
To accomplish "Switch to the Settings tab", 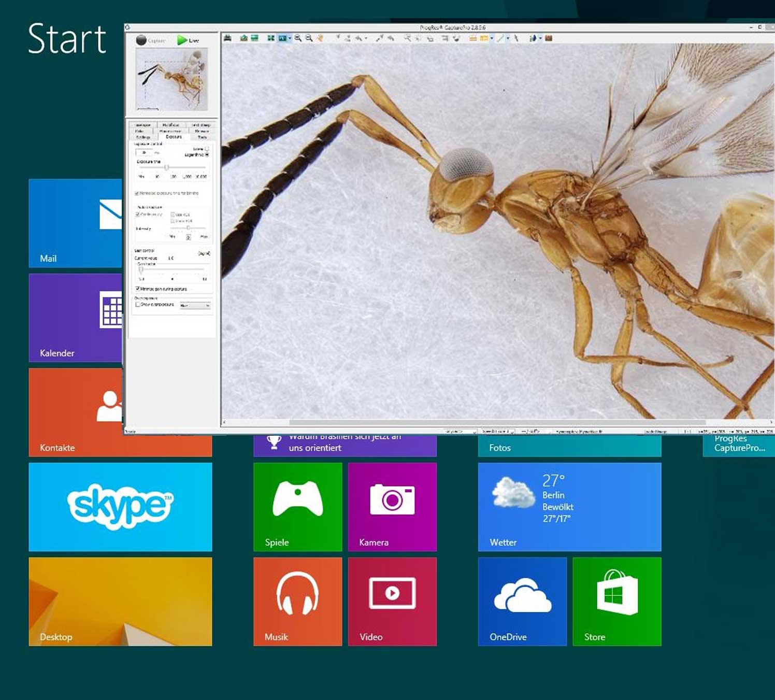I will point(142,137).
